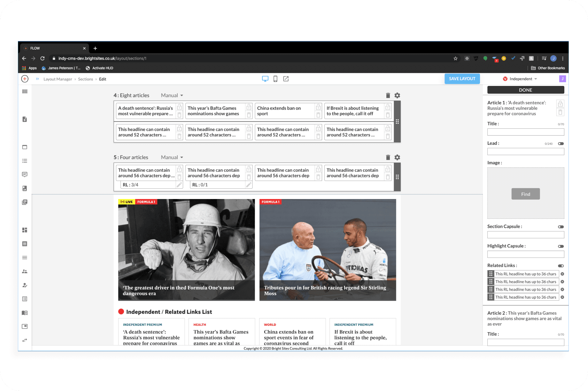Delete the Four articles section
Screen dimensions: 588x391
click(388, 157)
